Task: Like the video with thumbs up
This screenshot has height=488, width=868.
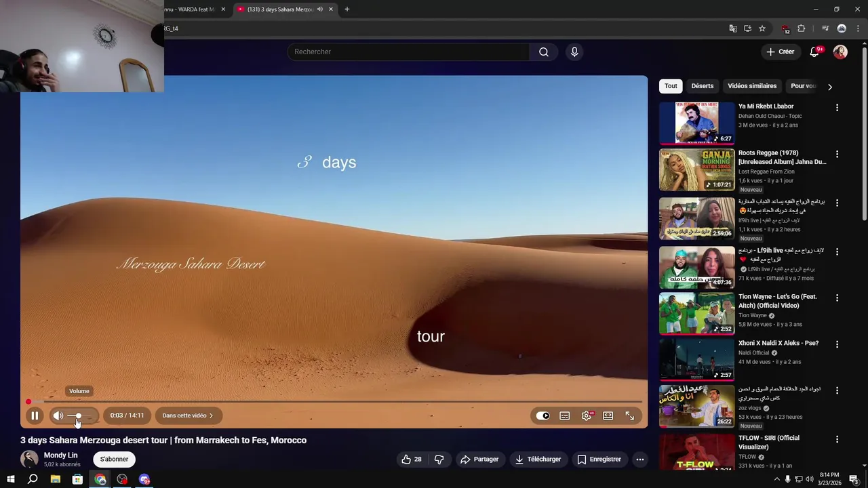Action: pos(412,460)
